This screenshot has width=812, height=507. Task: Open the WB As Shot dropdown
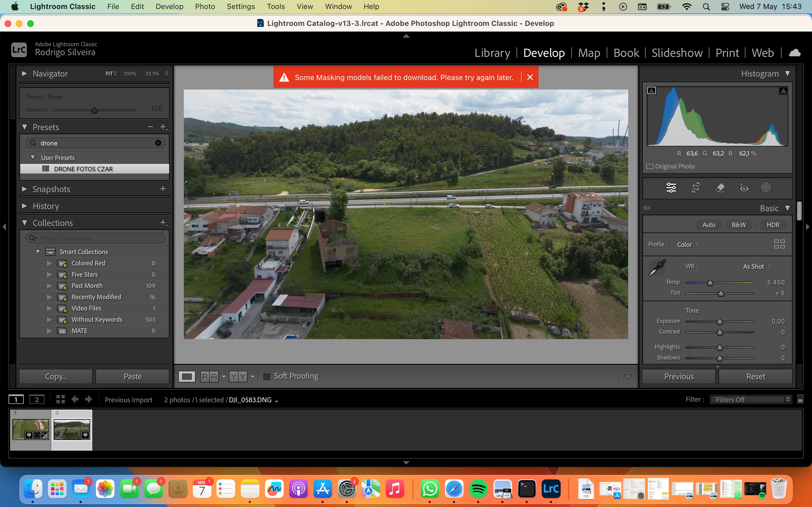click(757, 266)
